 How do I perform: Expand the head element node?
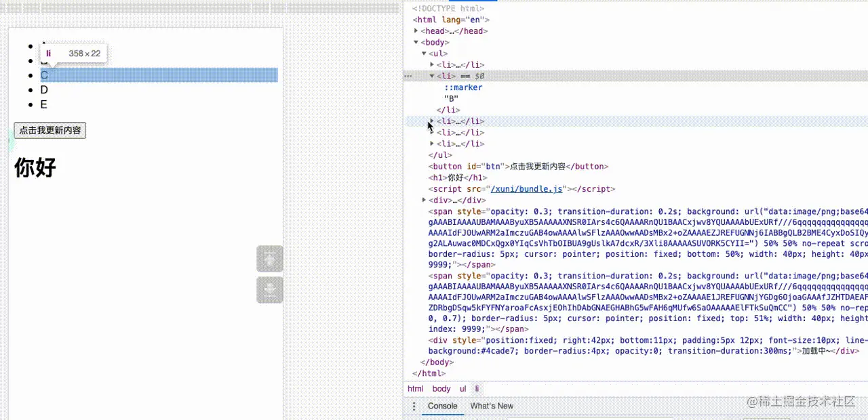[416, 30]
